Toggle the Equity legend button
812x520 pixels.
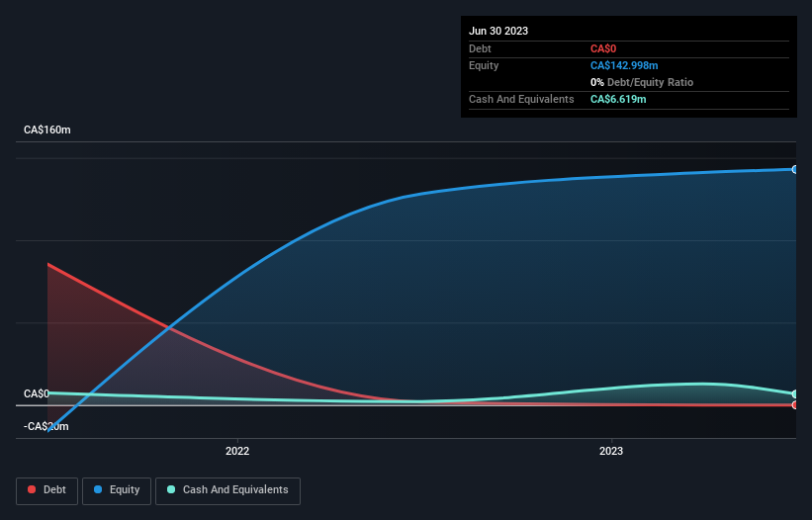coord(117,490)
